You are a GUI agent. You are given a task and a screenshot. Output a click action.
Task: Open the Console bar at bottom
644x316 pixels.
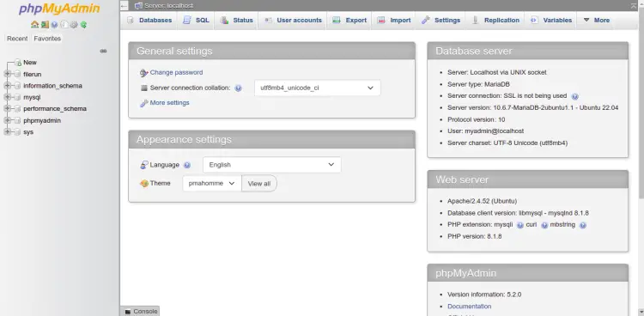click(x=140, y=312)
